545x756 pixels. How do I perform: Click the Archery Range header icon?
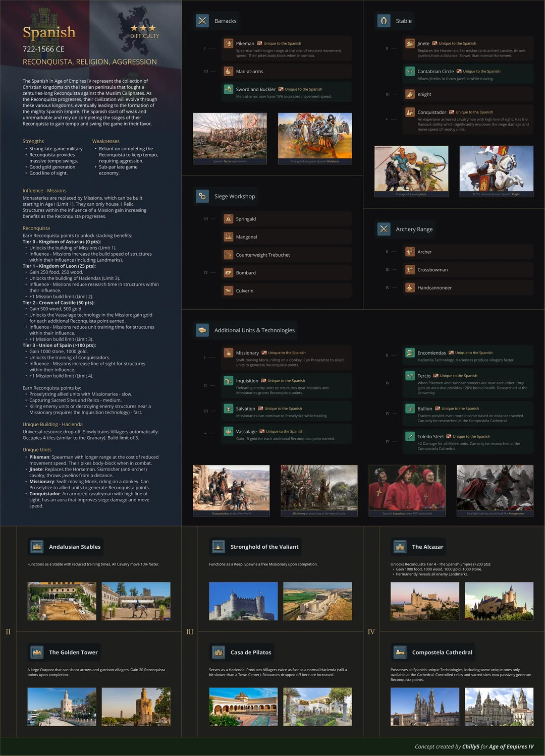tap(384, 229)
